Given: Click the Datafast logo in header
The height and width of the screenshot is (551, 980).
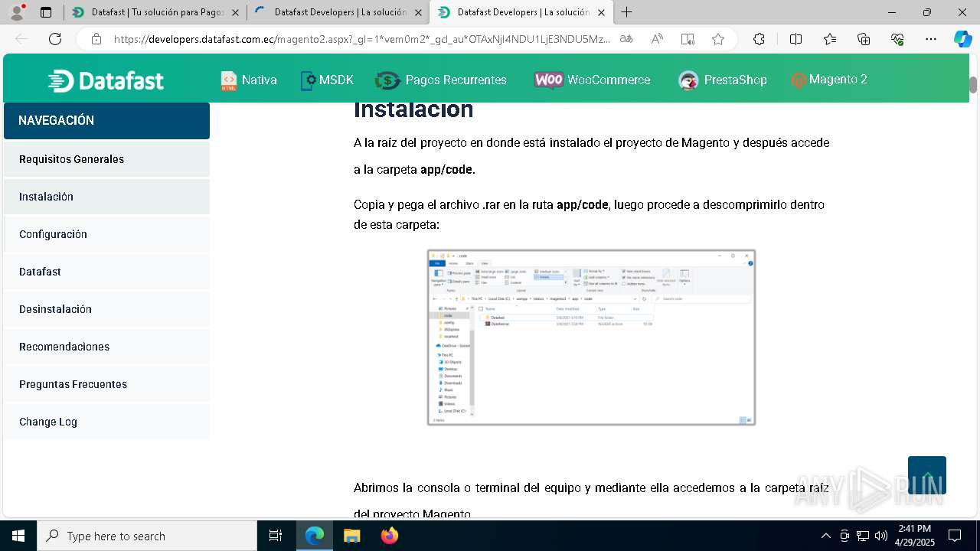Looking at the screenshot, I should click(106, 80).
